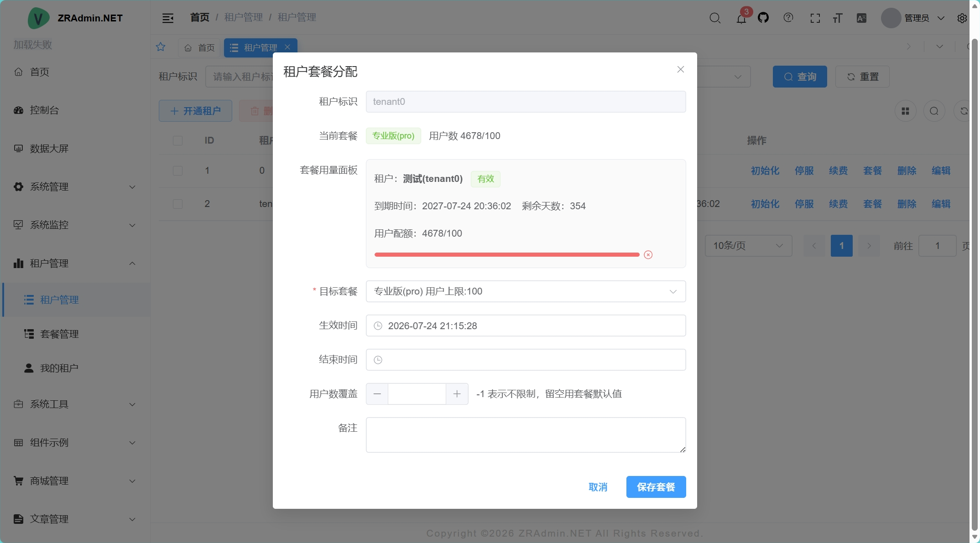The height and width of the screenshot is (543, 980).
Task: Click the table refresh icon
Action: point(964,111)
